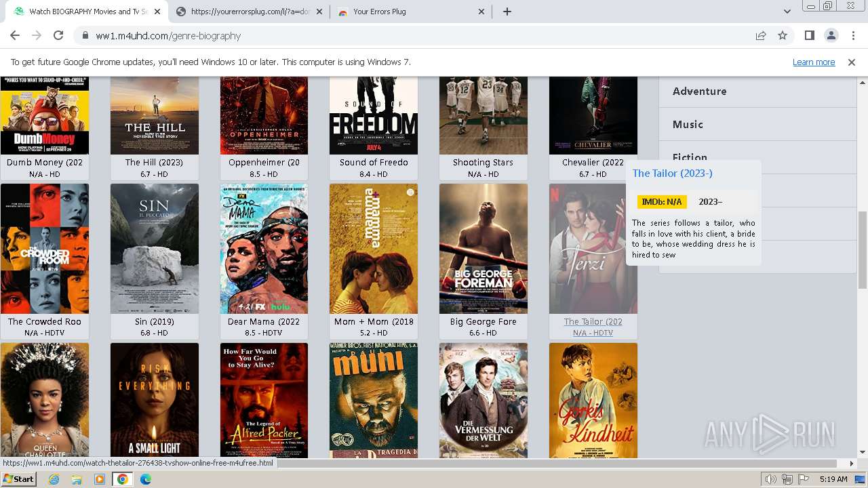The width and height of the screenshot is (868, 488).
Task: Select the Adventure genre
Action: click(699, 91)
